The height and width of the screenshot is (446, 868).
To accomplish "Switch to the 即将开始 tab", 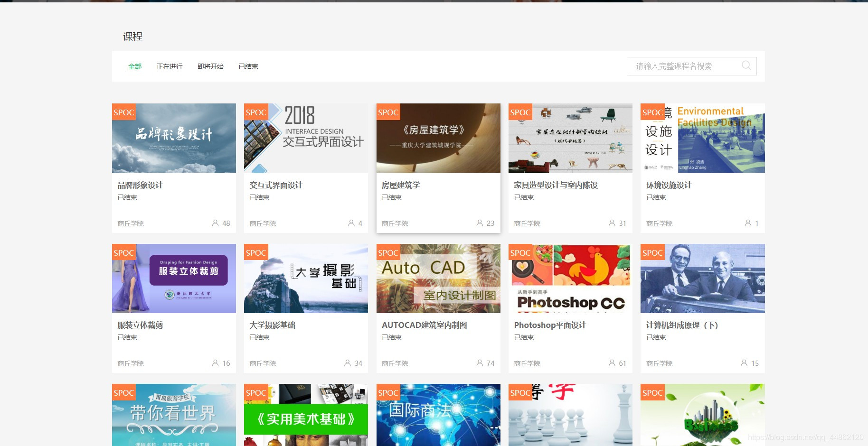I will (x=210, y=66).
